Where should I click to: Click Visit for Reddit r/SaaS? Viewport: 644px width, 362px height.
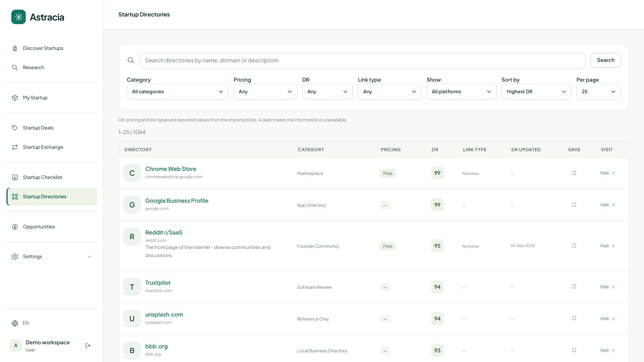tap(607, 246)
